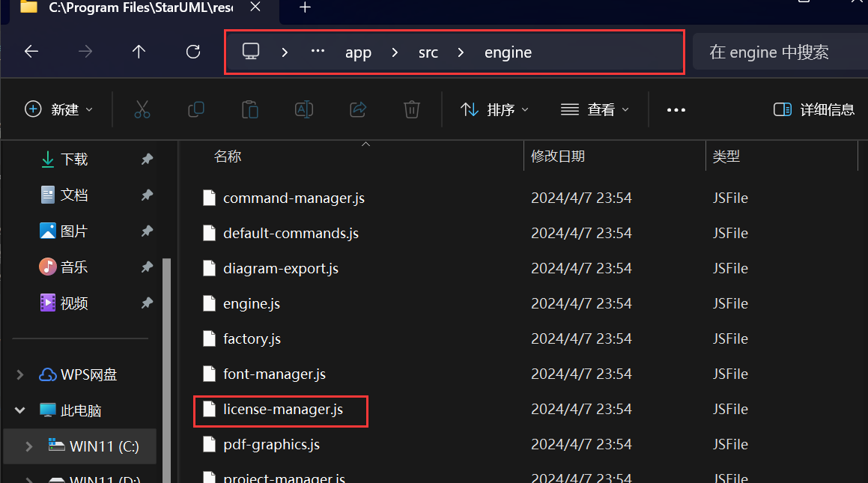The width and height of the screenshot is (868, 483).
Task: Navigate to src via the breadcrumb
Action: click(x=428, y=52)
